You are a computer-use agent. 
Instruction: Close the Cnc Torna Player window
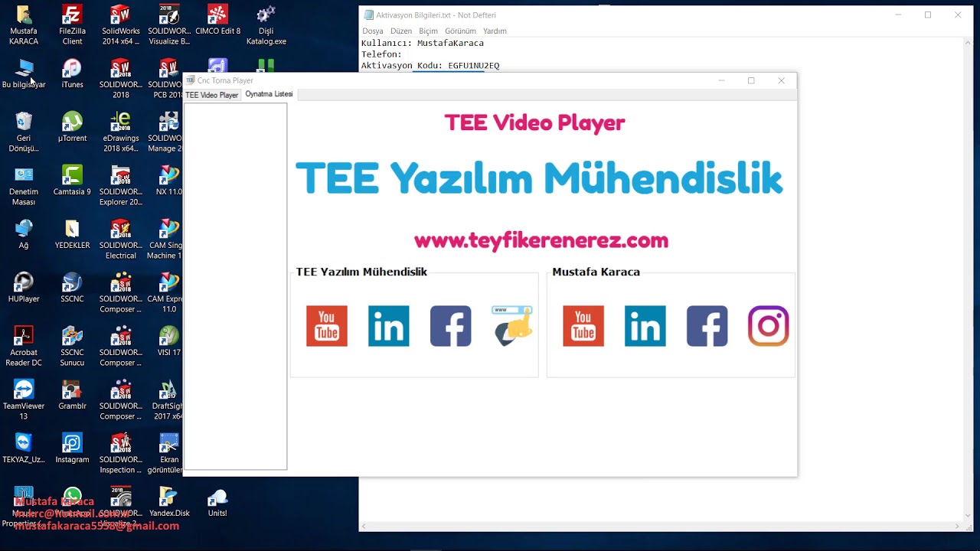[x=782, y=80]
